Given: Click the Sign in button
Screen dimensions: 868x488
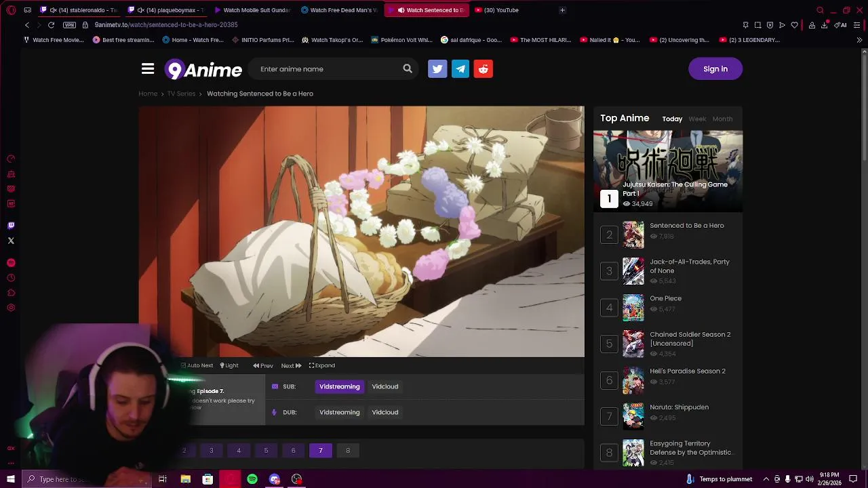Looking at the screenshot, I should (715, 68).
